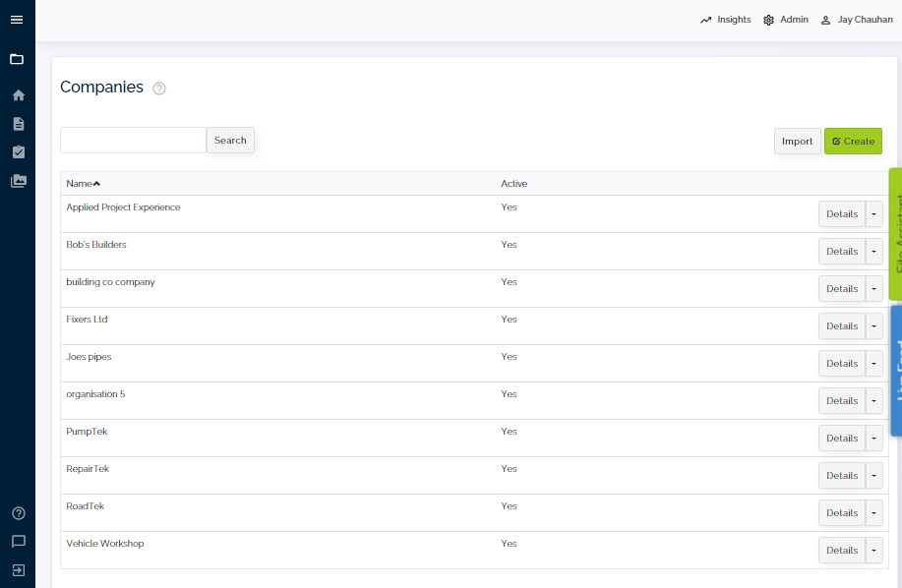902x588 pixels.
Task: Expand the dropdown next to Bob's Builders Details
Action: tap(873, 251)
